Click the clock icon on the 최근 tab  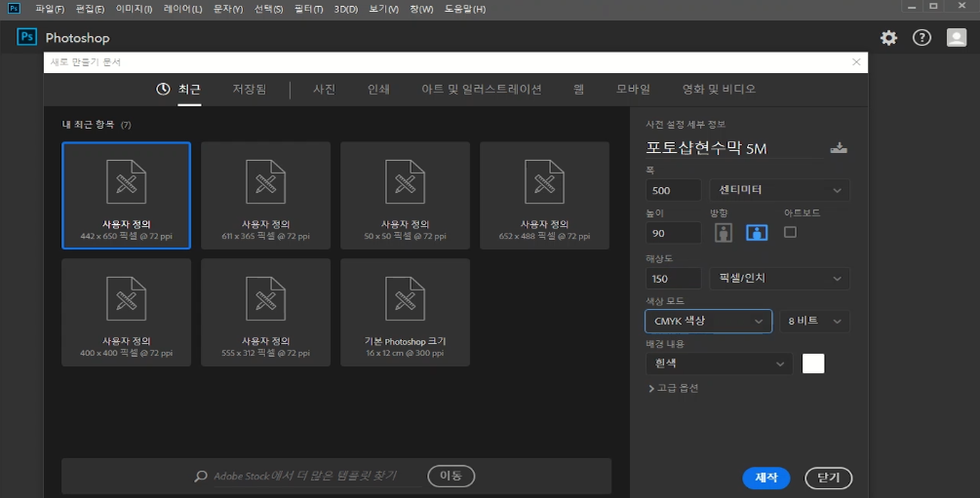[x=163, y=89]
